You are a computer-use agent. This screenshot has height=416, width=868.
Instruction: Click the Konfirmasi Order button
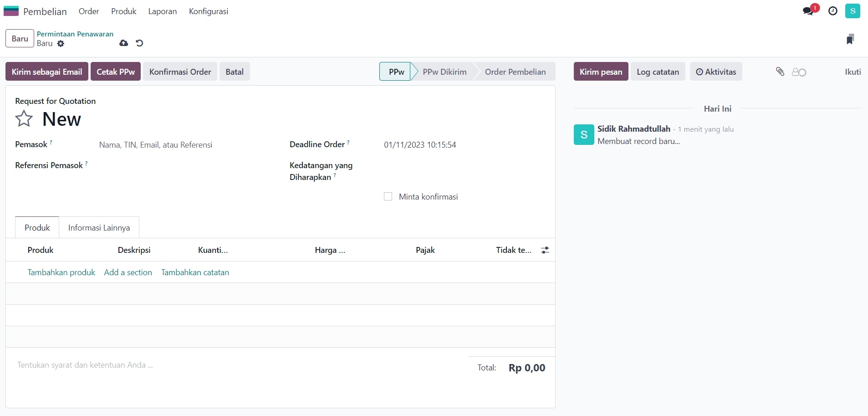(x=180, y=72)
